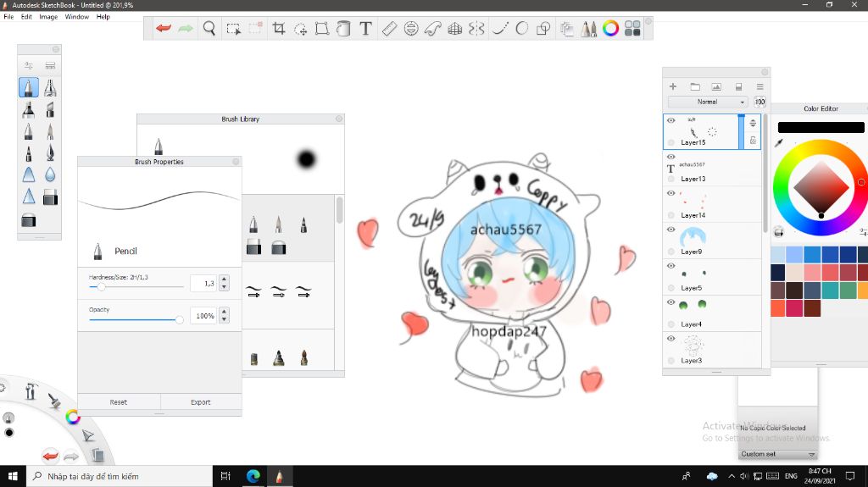Select the Text tool in toolbar
Screen dimensions: 868x487
coord(365,28)
